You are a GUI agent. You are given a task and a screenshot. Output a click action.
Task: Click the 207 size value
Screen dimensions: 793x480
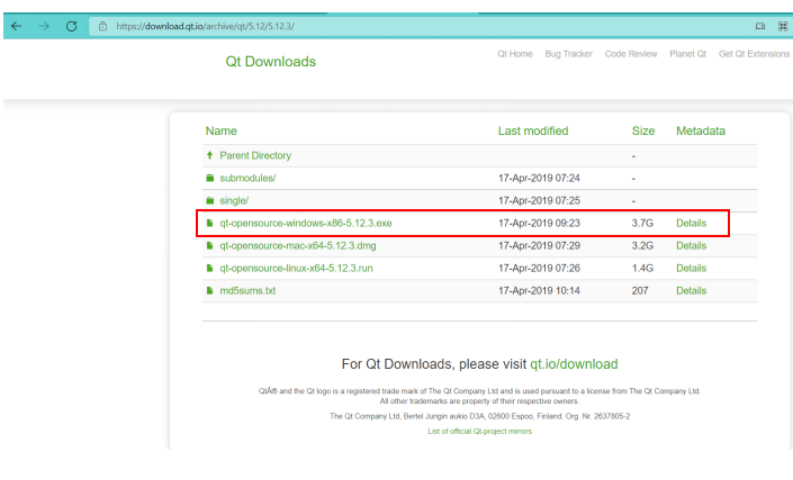click(640, 291)
